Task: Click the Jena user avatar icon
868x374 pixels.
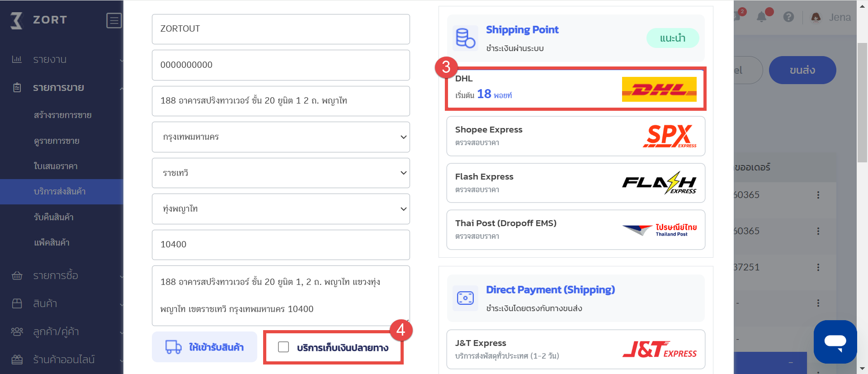Action: click(816, 17)
